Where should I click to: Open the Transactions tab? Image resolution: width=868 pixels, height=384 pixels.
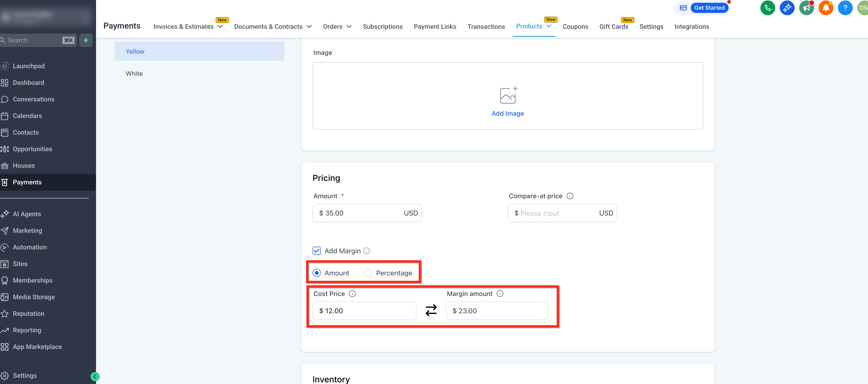click(486, 27)
